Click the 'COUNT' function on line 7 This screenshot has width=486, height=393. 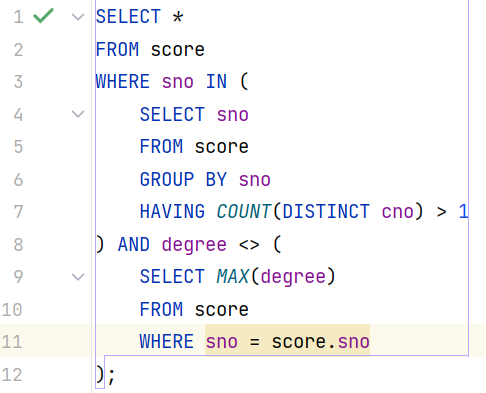click(x=244, y=212)
